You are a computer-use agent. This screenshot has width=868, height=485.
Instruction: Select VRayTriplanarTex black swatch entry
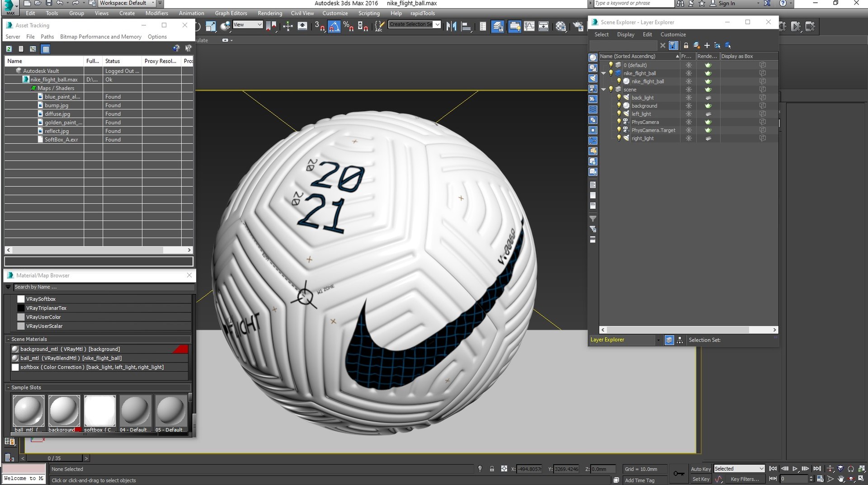point(103,308)
